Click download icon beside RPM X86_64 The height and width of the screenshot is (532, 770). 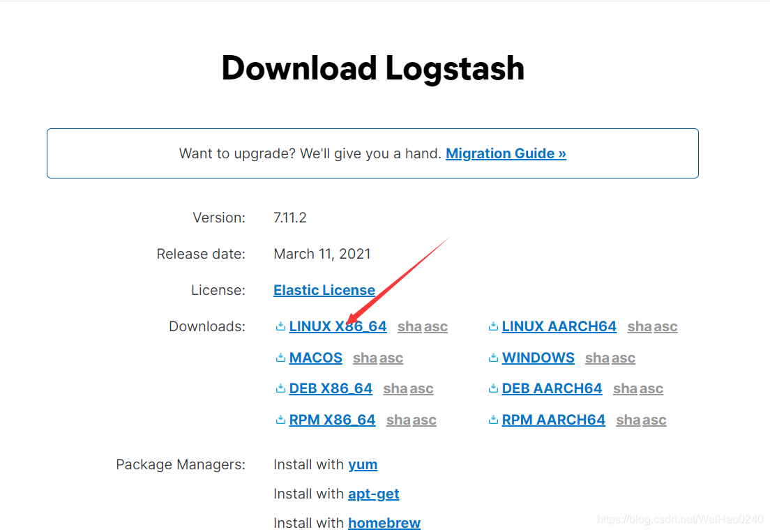pyautogui.click(x=280, y=420)
